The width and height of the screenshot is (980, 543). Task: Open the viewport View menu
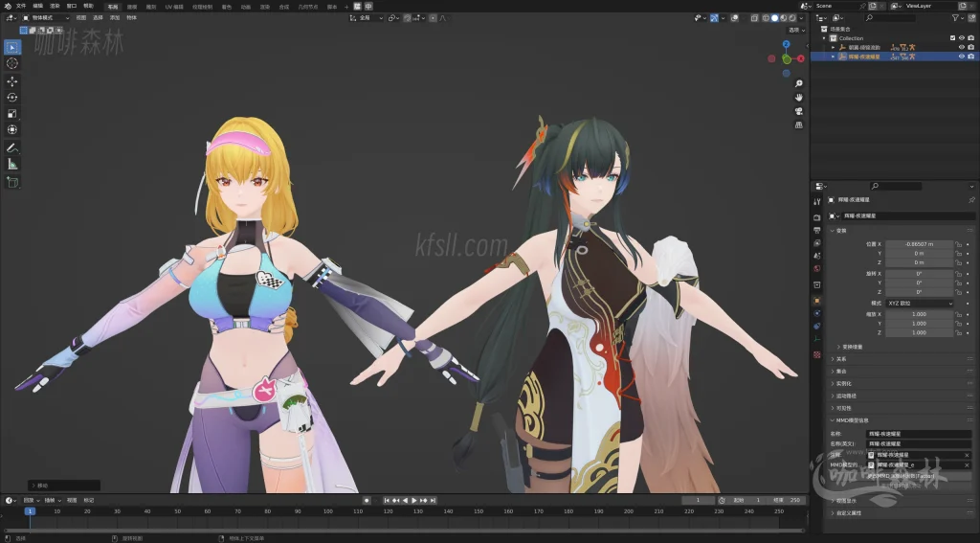coord(81,18)
